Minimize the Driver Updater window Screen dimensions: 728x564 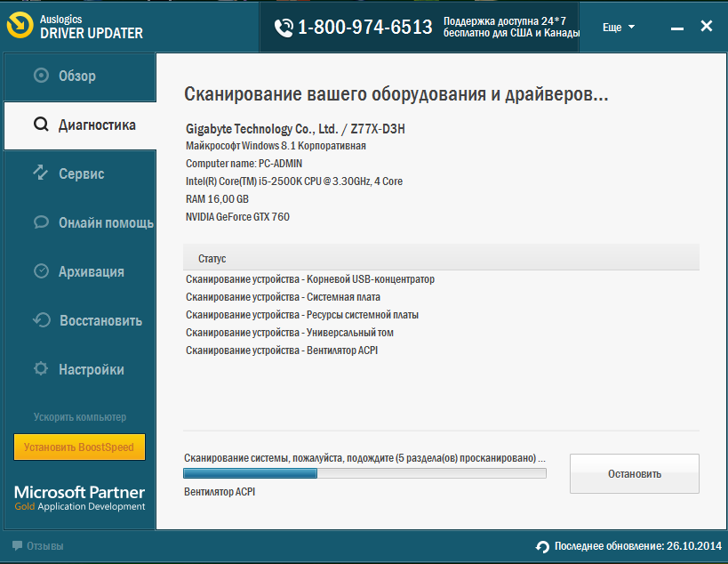[677, 28]
